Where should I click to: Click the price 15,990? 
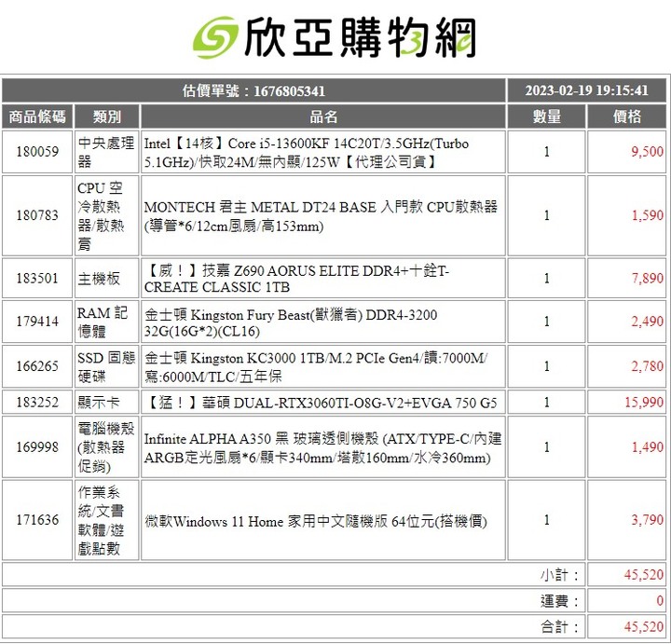pos(644,403)
